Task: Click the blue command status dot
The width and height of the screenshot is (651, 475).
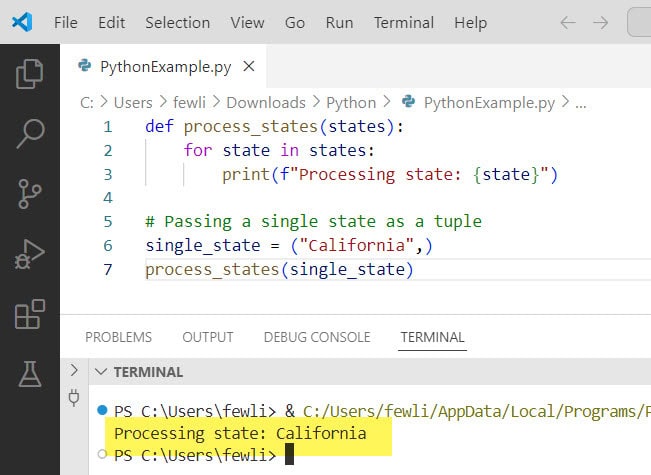Action: [102, 410]
